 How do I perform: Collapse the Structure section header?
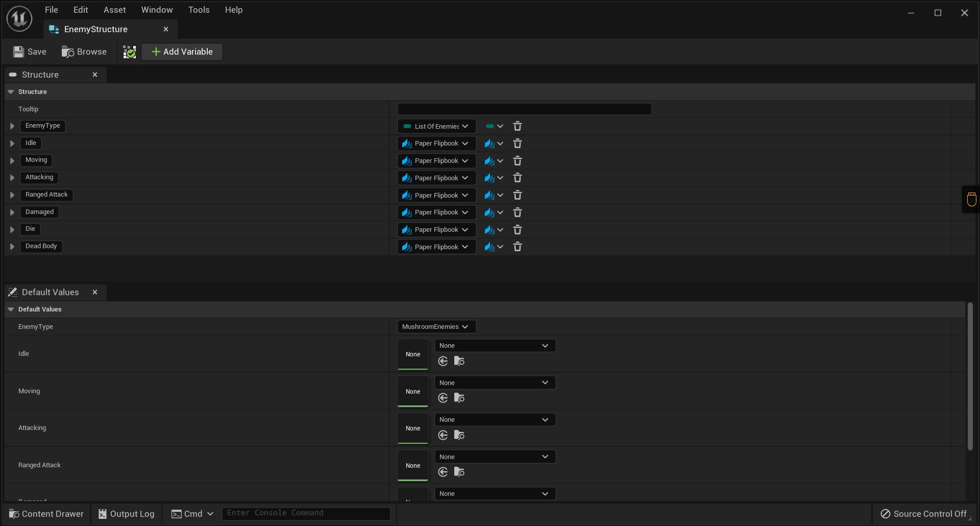tap(11, 92)
